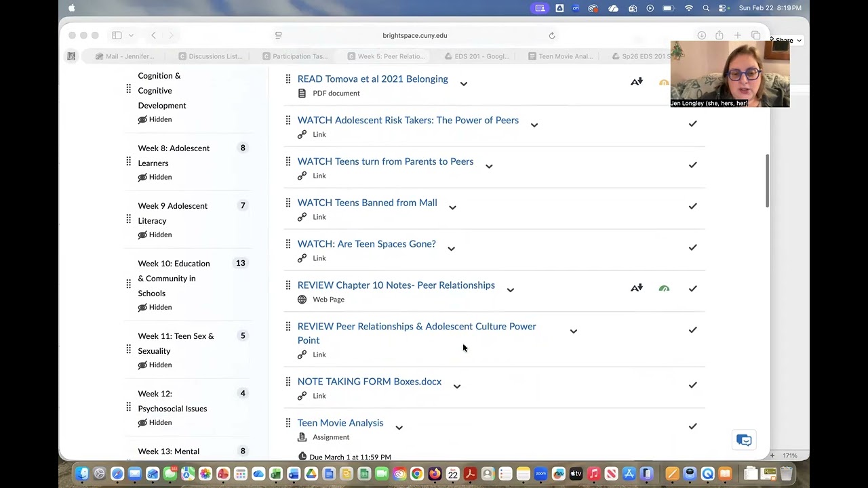Screen dimensions: 868x488
Task: Toggle the Safari sidebar button
Action: pyautogui.click(x=117, y=35)
